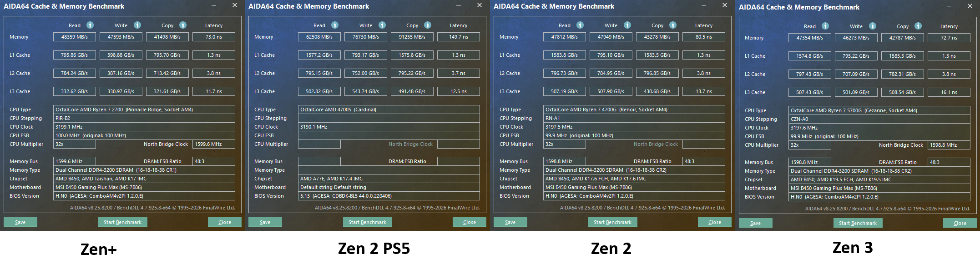Click Memory latency value 149.7 ns
The width and height of the screenshot is (980, 264).
[x=459, y=37]
